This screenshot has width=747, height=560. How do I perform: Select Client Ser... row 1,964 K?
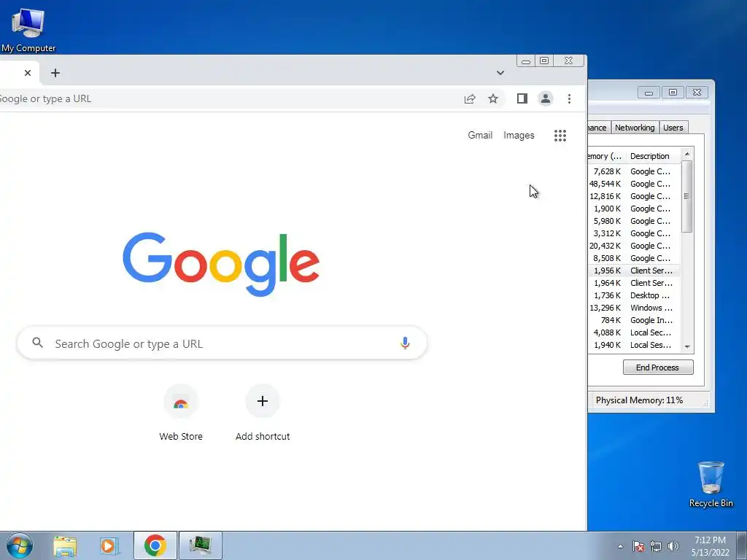point(634,283)
